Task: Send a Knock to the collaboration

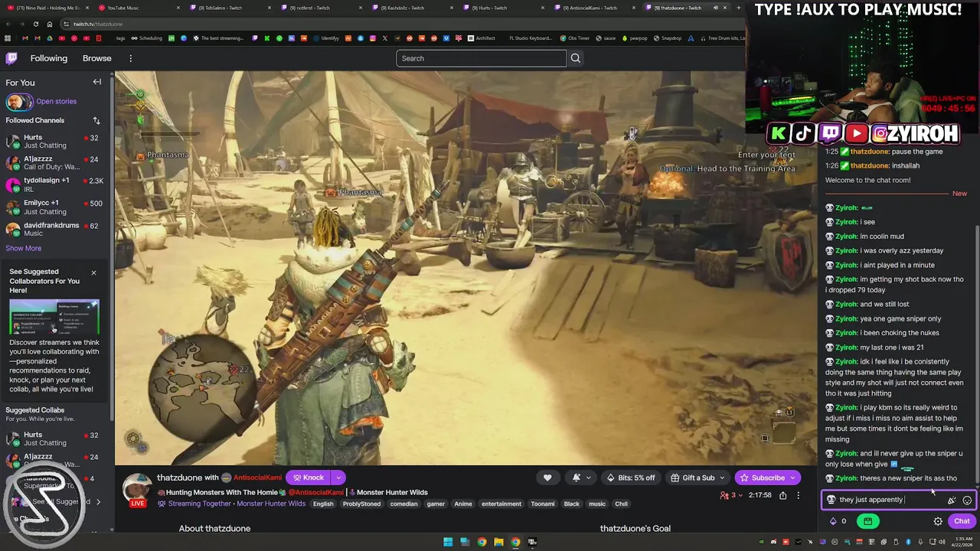Action: pyautogui.click(x=309, y=478)
